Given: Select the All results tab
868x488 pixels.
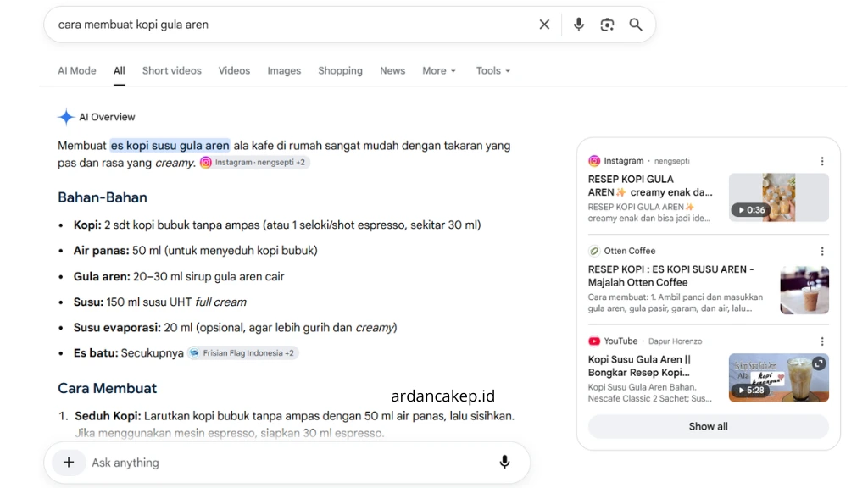Looking at the screenshot, I should pyautogui.click(x=119, y=71).
